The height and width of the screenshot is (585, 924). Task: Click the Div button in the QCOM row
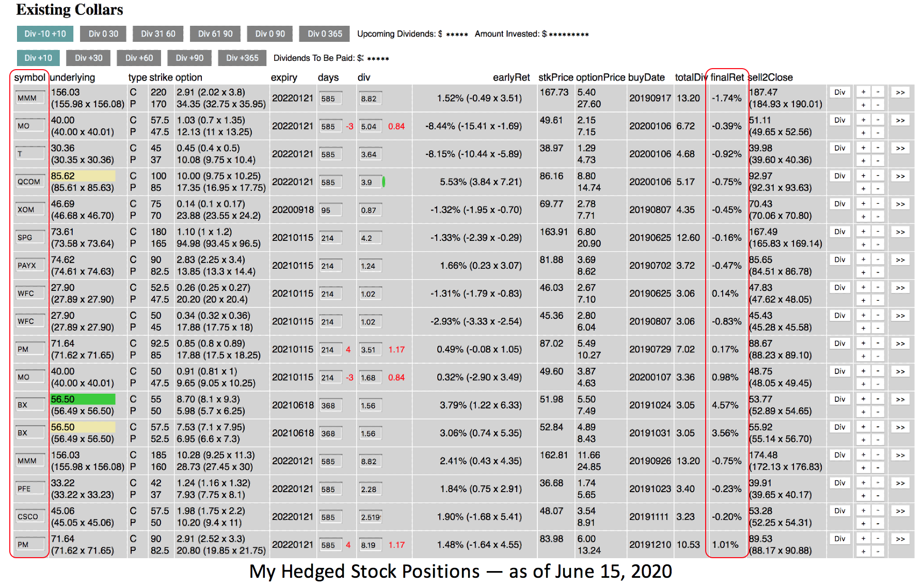(x=840, y=176)
